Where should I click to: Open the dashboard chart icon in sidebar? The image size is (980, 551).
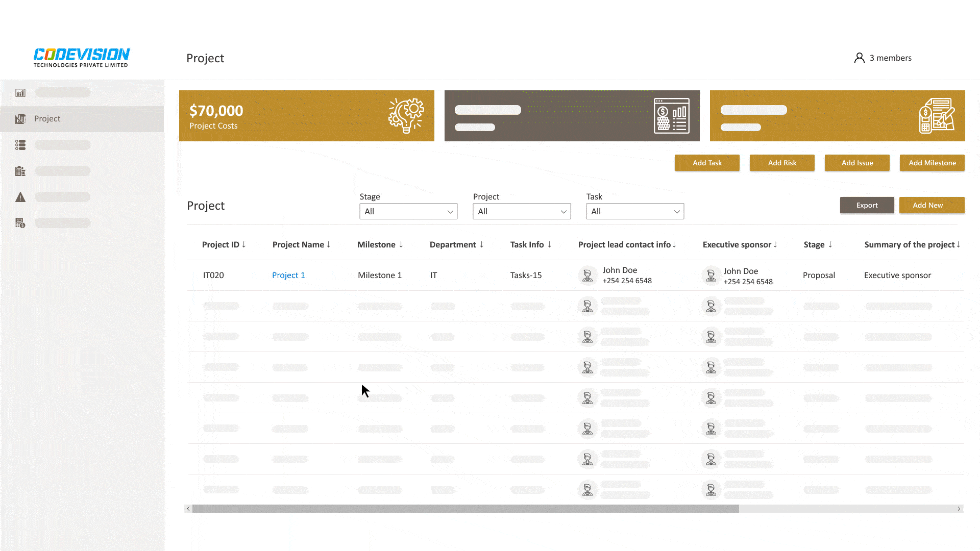[20, 92]
